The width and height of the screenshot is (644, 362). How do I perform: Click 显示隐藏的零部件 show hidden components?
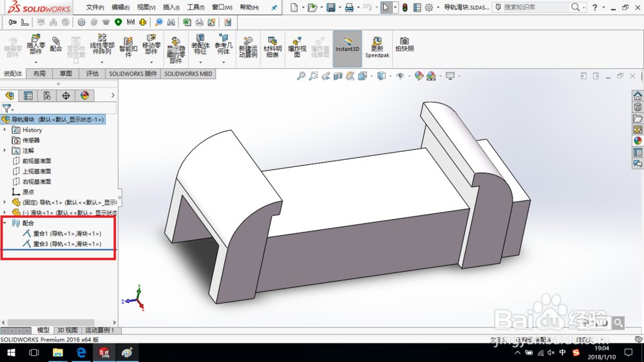(x=176, y=50)
